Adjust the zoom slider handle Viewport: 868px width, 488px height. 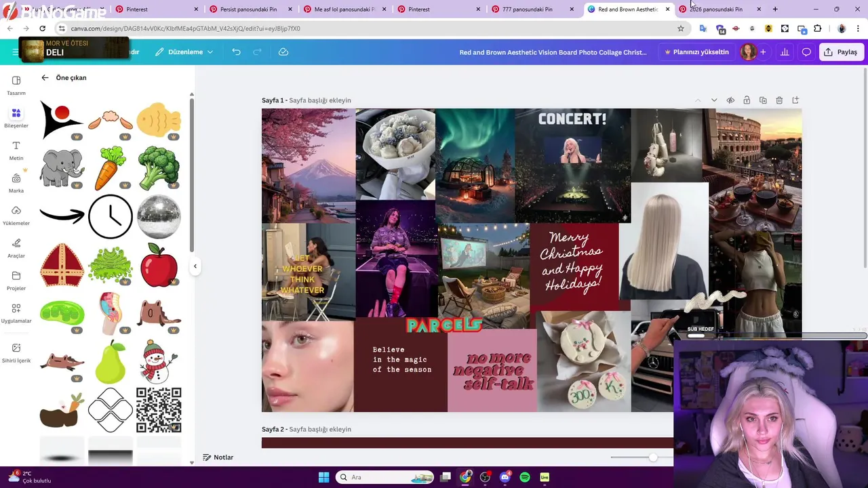tap(652, 457)
